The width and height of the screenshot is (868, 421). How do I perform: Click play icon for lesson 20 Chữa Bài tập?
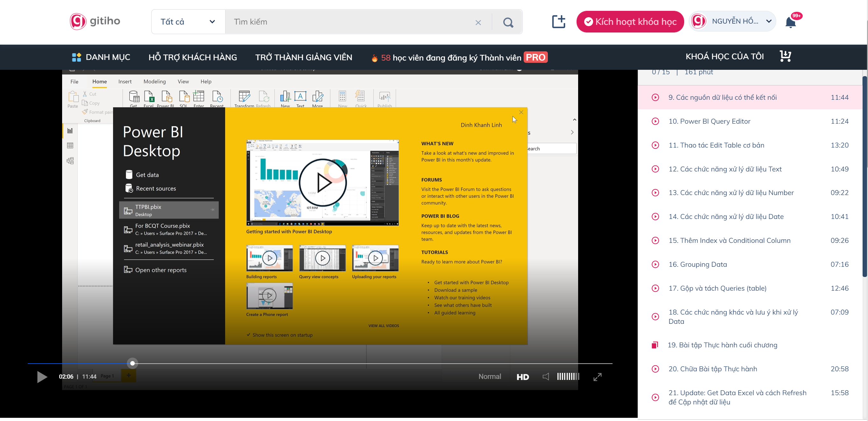click(x=655, y=369)
